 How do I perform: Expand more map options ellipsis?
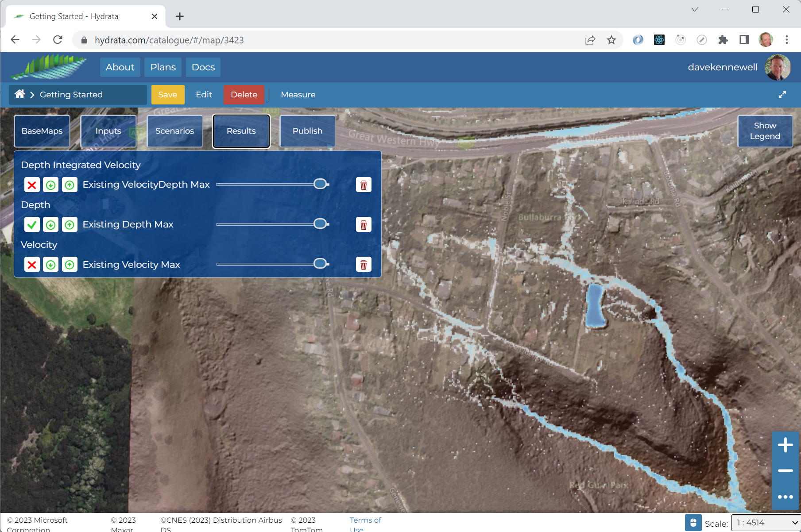[x=785, y=497]
